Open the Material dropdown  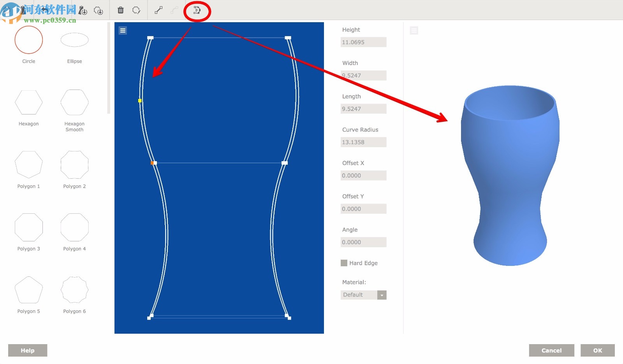364,295
